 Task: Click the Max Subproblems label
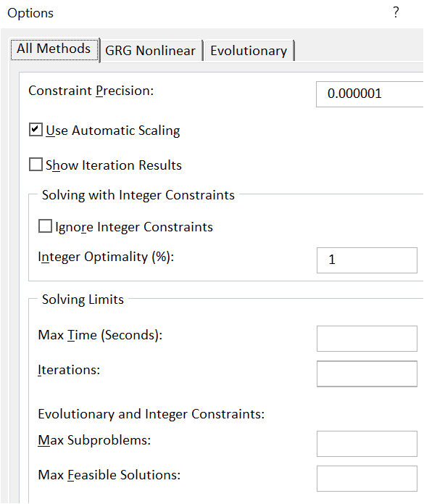coord(94,440)
